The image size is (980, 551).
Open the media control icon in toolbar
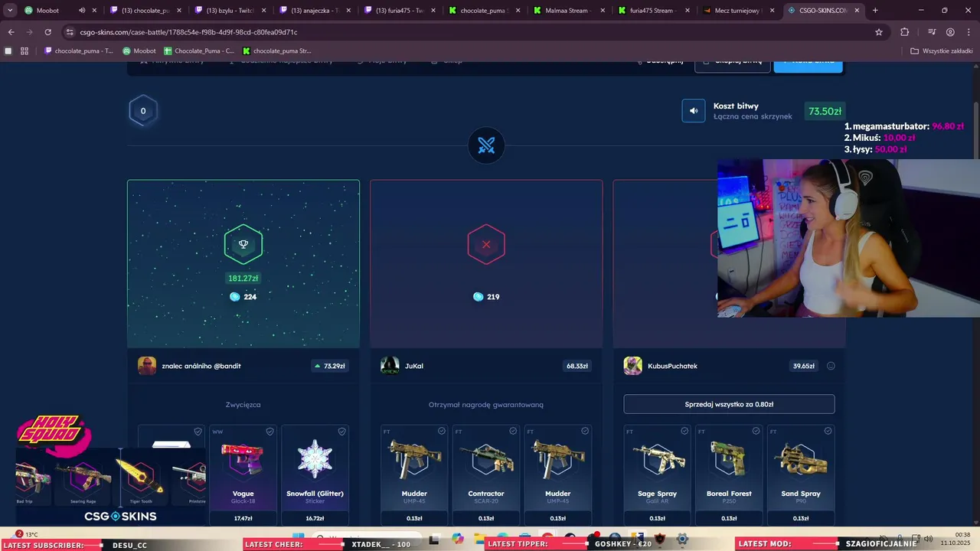[x=932, y=32]
